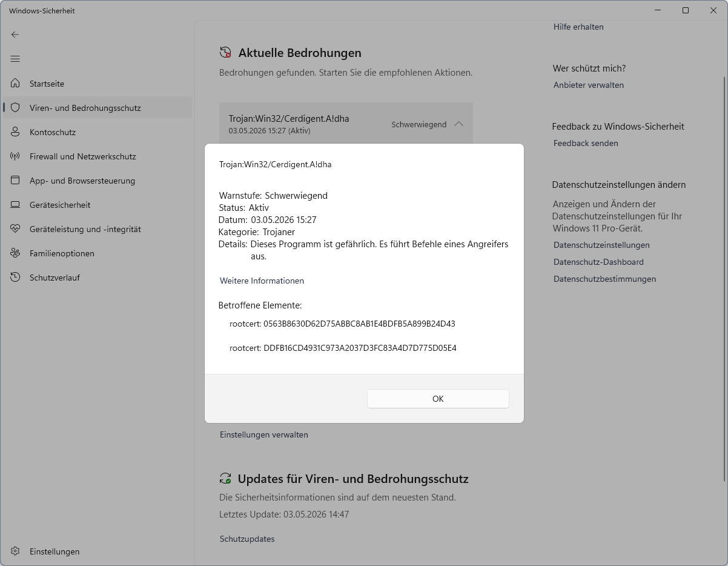Click the Geräteleistung heart icon
Image resolution: width=728 pixels, height=566 pixels.
[15, 229]
